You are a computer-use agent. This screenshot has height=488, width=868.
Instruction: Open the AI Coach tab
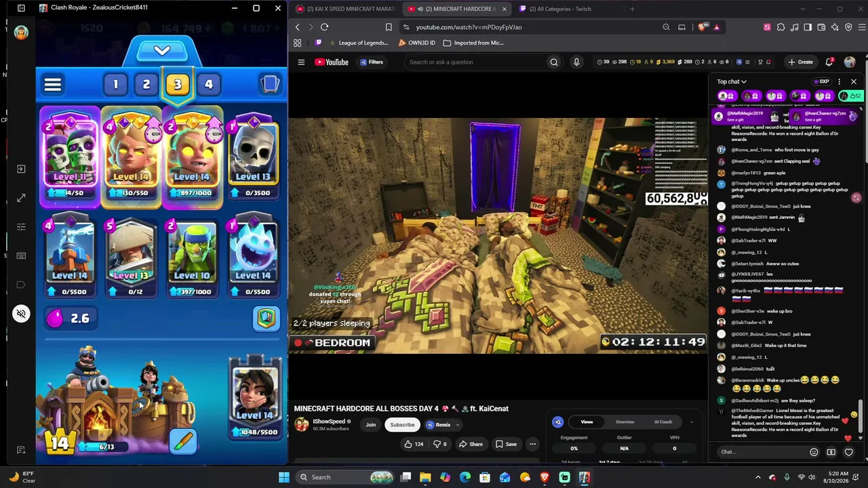(x=663, y=422)
